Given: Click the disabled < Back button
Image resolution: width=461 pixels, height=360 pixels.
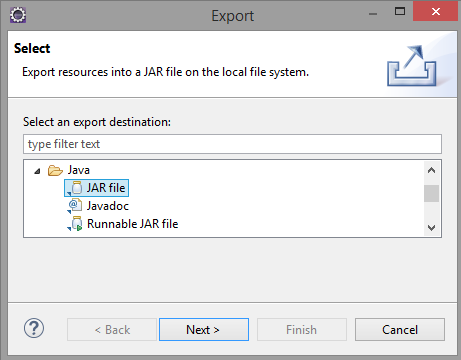Looking at the screenshot, I should click(x=112, y=330).
